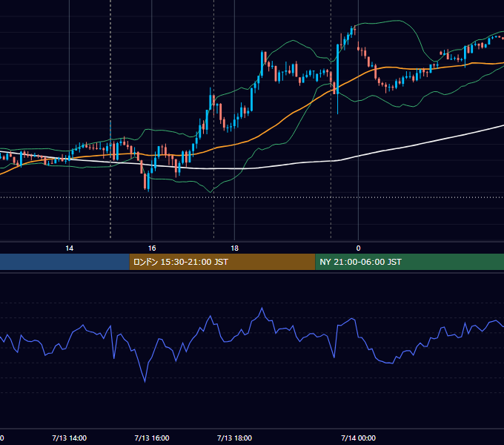Click the ロンドン 15:30-21:00 JST session bar
The width and height of the screenshot is (504, 445).
pos(222,262)
